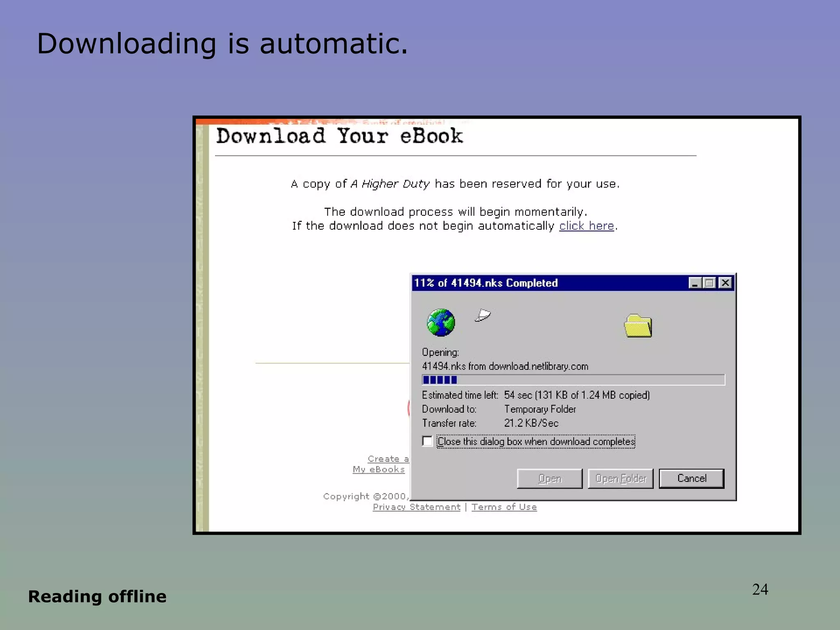Go to the My eBooks link

(379, 469)
